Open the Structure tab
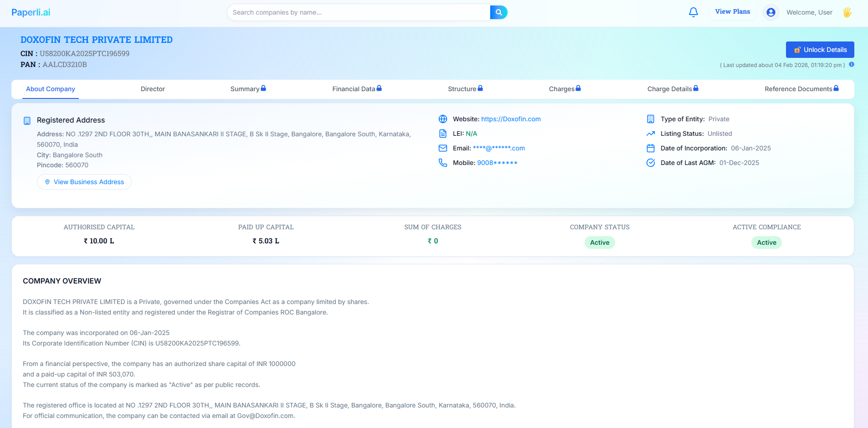The height and width of the screenshot is (428, 868). (462, 89)
